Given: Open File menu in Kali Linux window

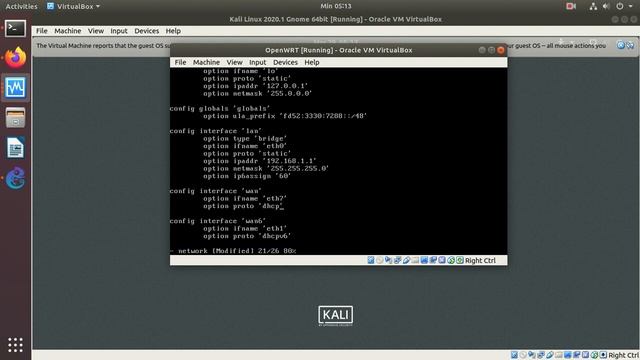Looking at the screenshot, I should click(41, 31).
